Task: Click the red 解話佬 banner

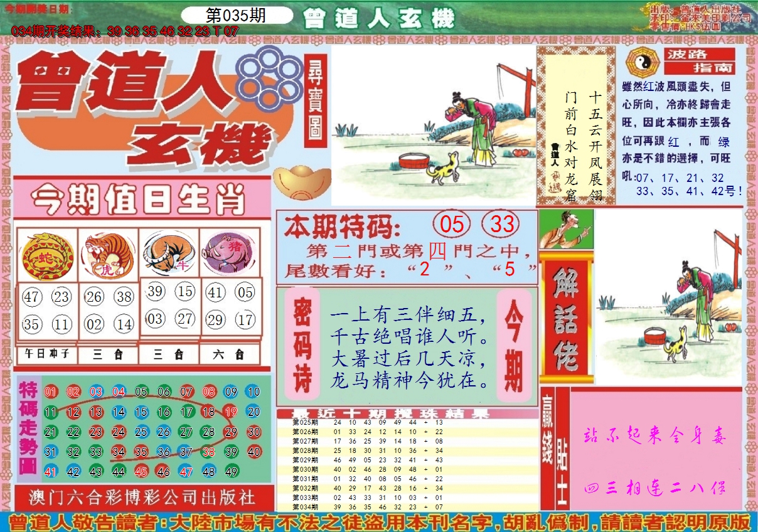Action: (565, 319)
